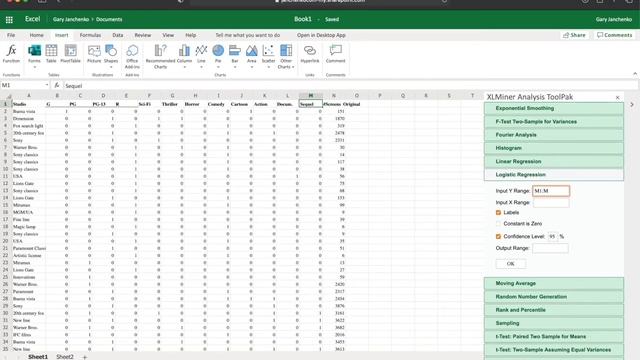
Task: Switch to the Data tab
Action: point(118,36)
